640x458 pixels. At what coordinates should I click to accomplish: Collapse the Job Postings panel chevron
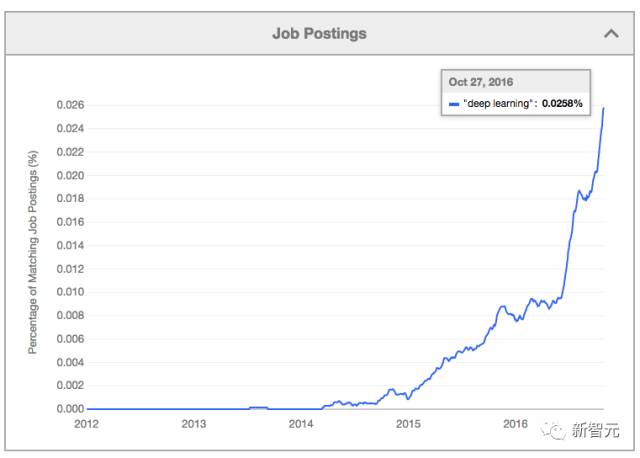(611, 33)
